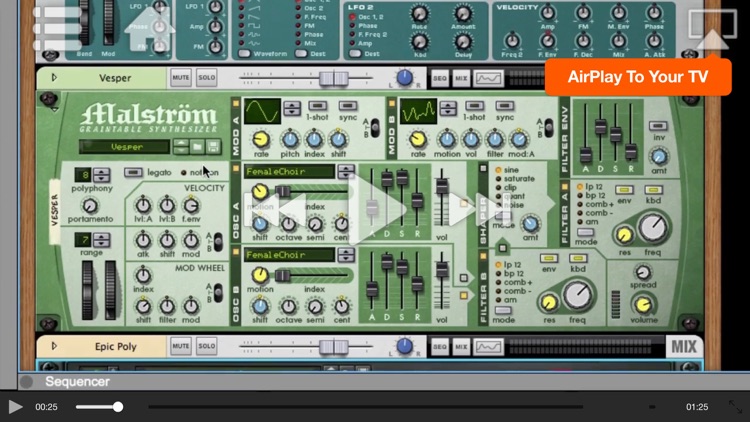Click the Filter A freq knob
Viewport: 750px width, 422px height.
tap(653, 228)
